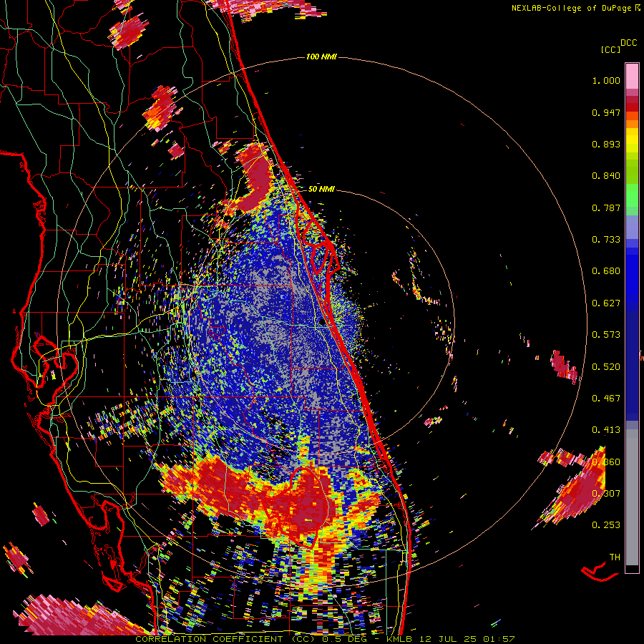644x644 pixels.
Task: Click the "0.893" value on the color scale
Action: point(606,144)
